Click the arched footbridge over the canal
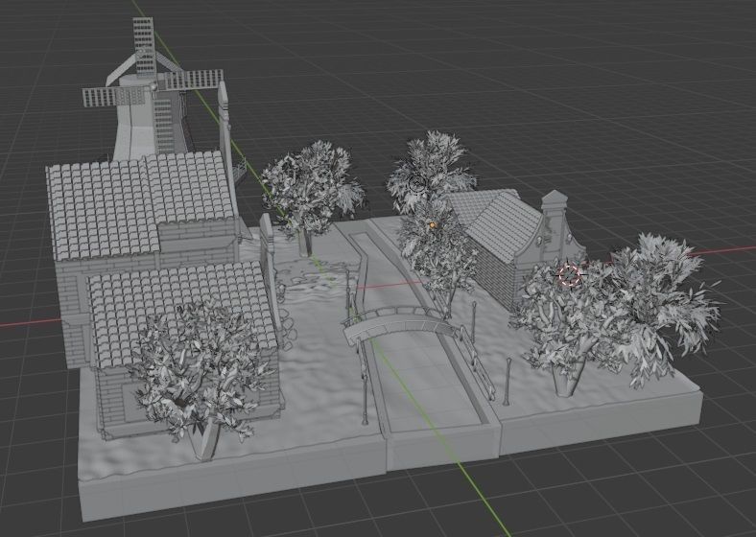Screen dimensions: 756x537 [400, 325]
